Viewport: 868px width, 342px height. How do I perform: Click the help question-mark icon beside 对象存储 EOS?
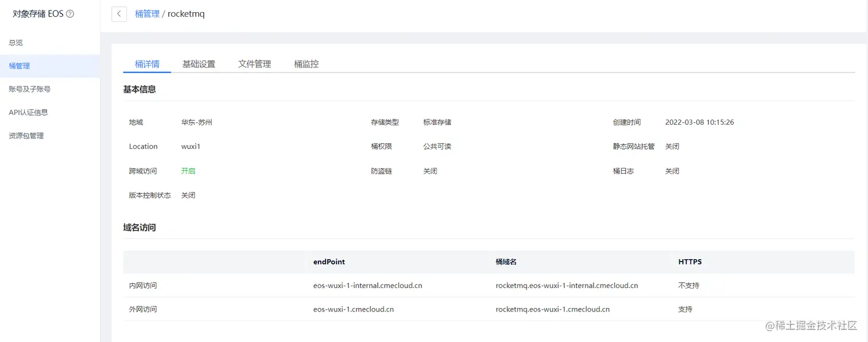[70, 14]
